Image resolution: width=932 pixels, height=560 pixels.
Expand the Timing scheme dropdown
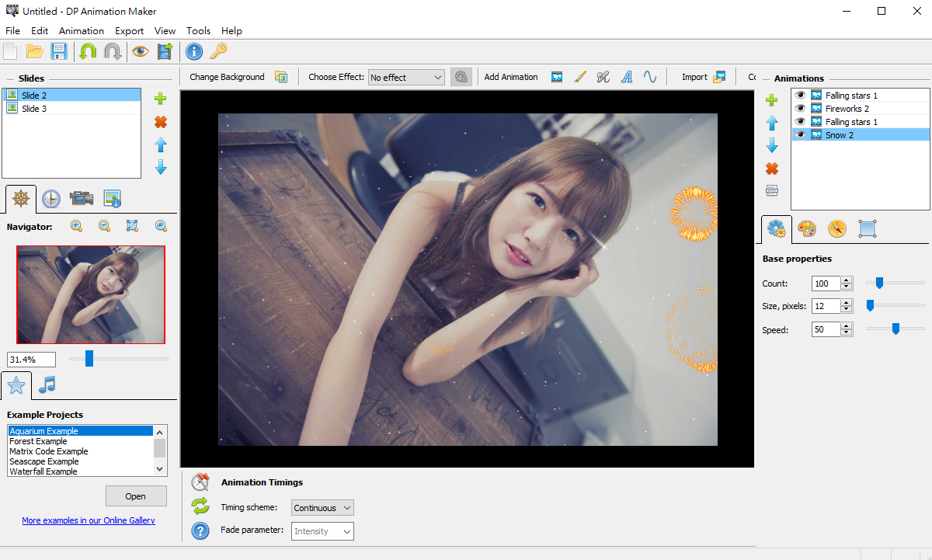322,508
